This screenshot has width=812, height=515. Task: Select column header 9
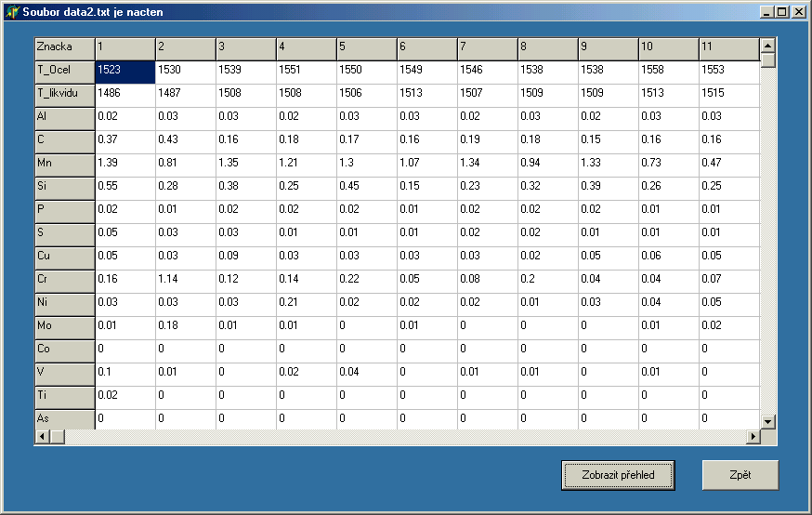click(609, 48)
